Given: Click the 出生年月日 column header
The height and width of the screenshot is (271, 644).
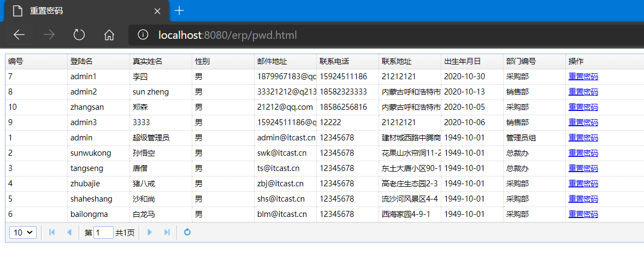Looking at the screenshot, I should [472, 62].
